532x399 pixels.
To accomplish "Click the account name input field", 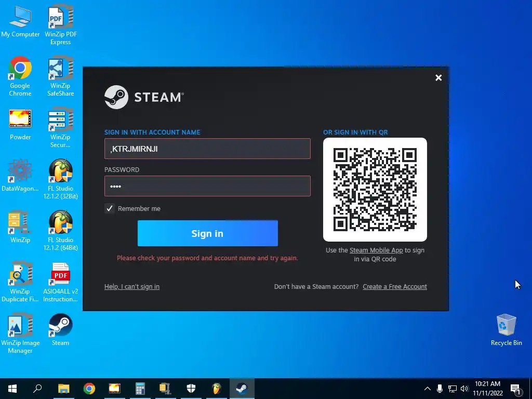I will [x=207, y=149].
